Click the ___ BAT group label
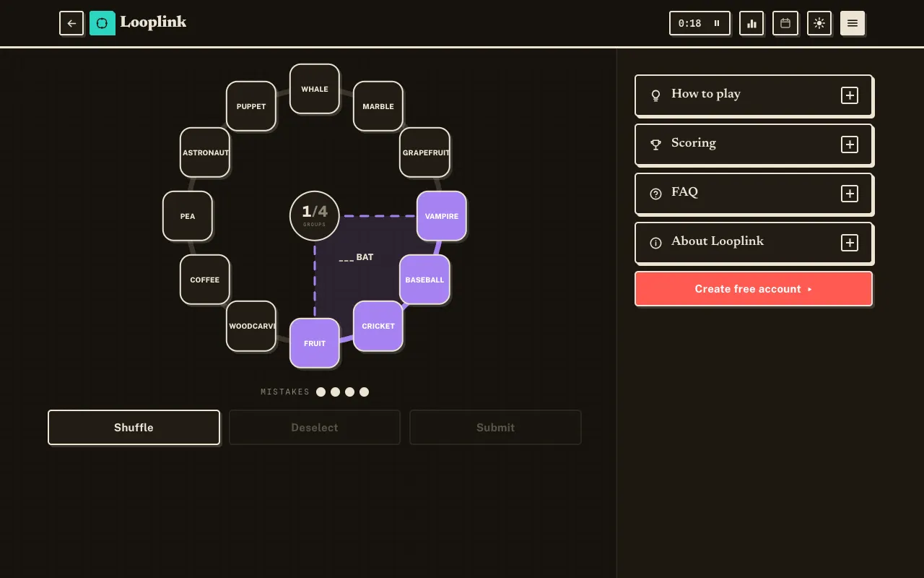Image resolution: width=924 pixels, height=578 pixels. (x=356, y=257)
